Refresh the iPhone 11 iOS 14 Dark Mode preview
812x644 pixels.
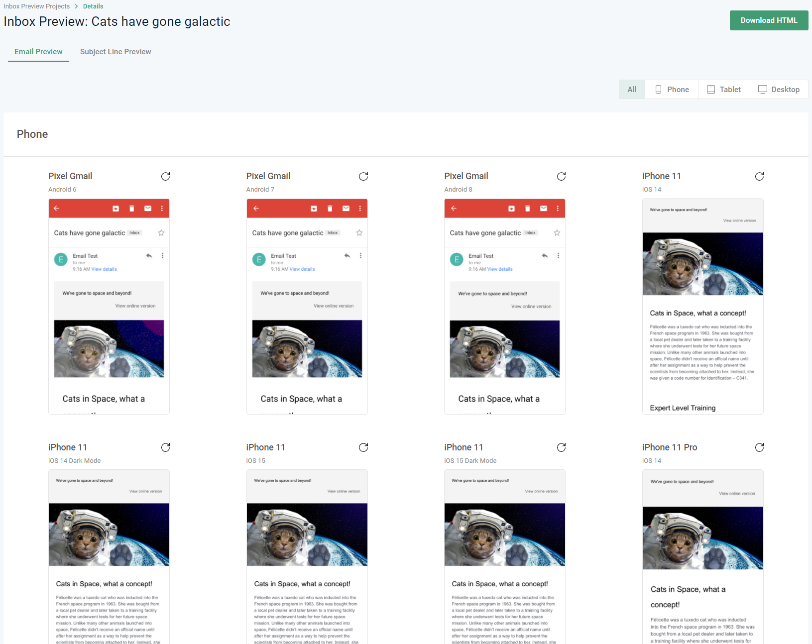pos(166,447)
